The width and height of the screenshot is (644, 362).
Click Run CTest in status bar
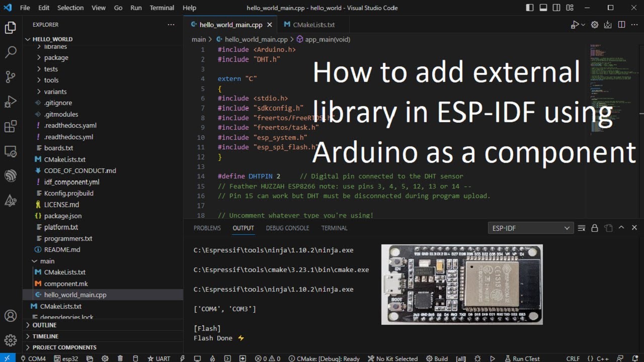coord(522,358)
